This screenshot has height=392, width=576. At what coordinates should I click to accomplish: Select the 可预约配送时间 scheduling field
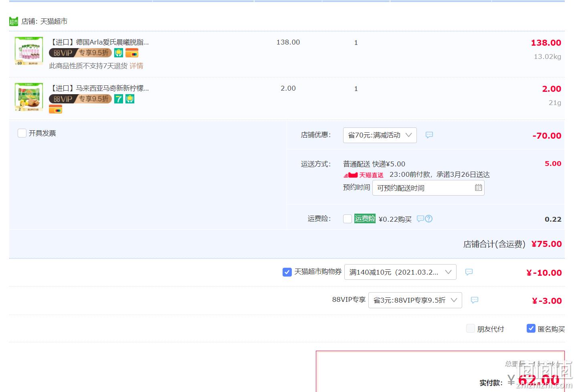point(428,188)
